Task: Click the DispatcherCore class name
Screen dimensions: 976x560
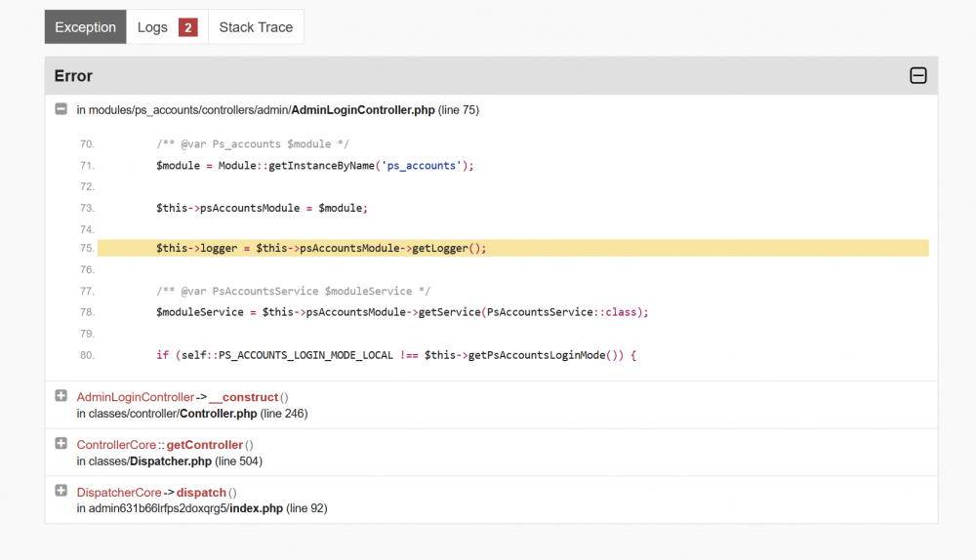Action: tap(118, 493)
